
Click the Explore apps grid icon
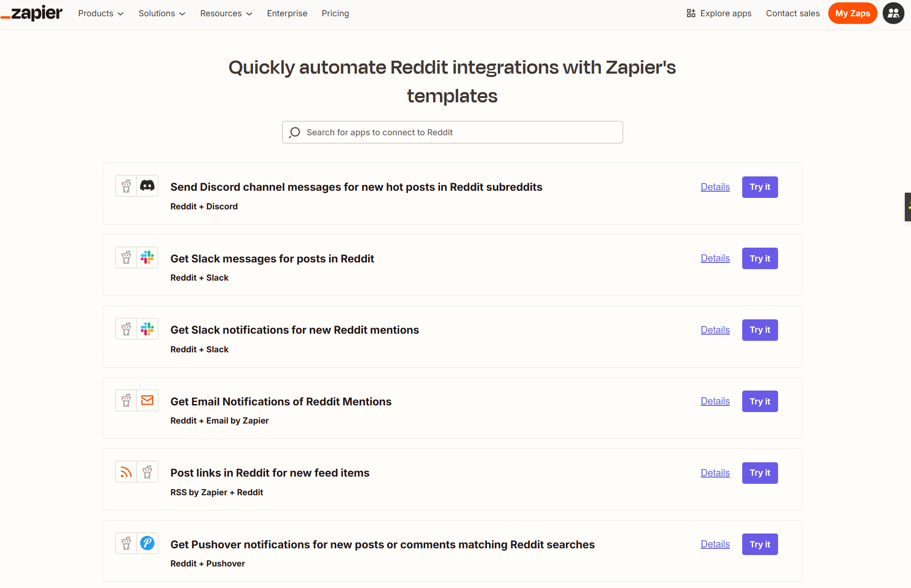pos(691,13)
